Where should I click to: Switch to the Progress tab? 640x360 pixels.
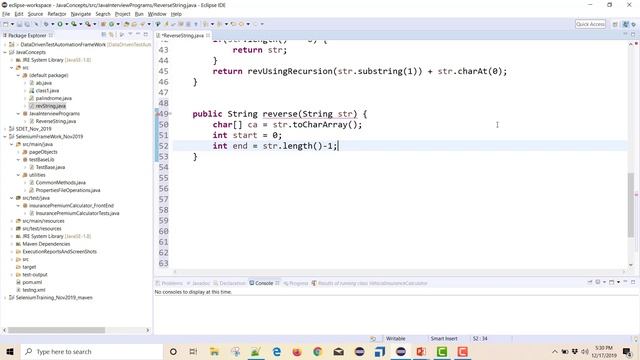(x=296, y=283)
